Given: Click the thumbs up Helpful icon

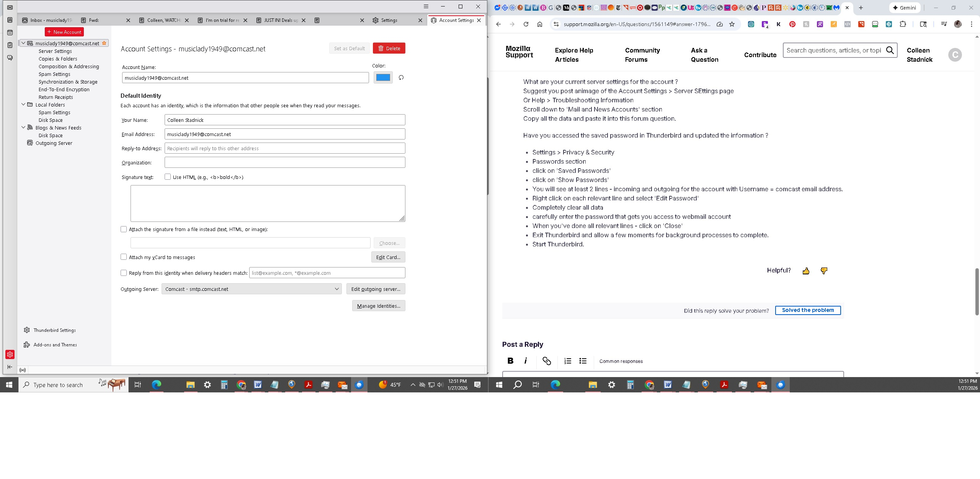Looking at the screenshot, I should tap(806, 271).
